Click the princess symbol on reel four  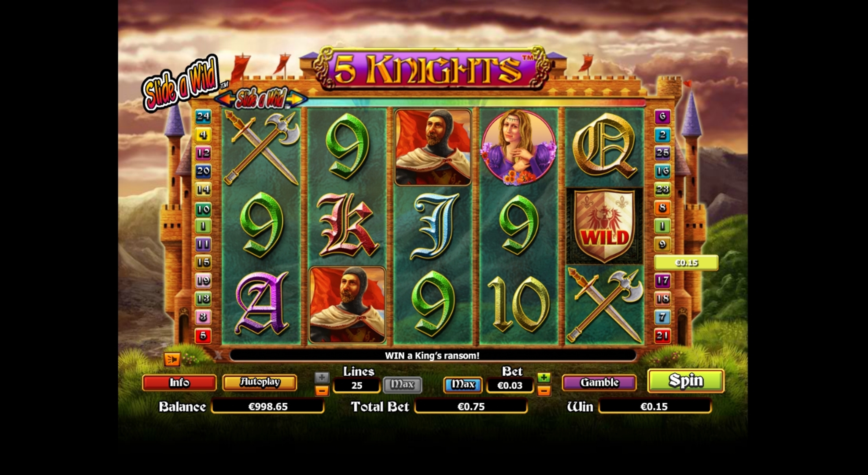[x=518, y=148]
